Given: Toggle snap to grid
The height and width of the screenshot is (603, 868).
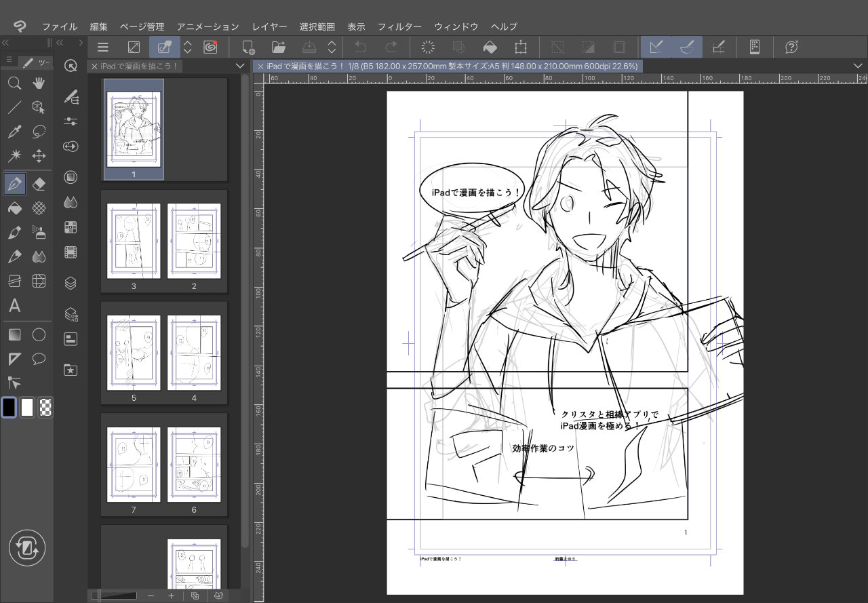Looking at the screenshot, I should tap(719, 47).
